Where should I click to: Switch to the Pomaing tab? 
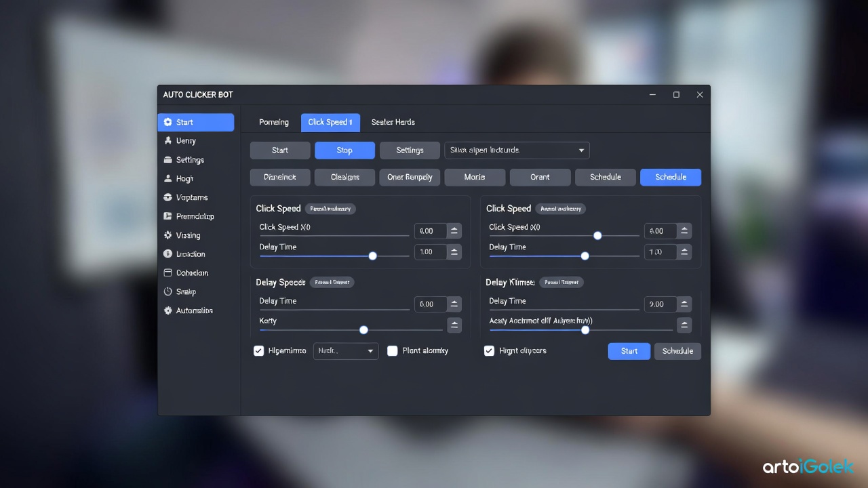click(x=274, y=122)
